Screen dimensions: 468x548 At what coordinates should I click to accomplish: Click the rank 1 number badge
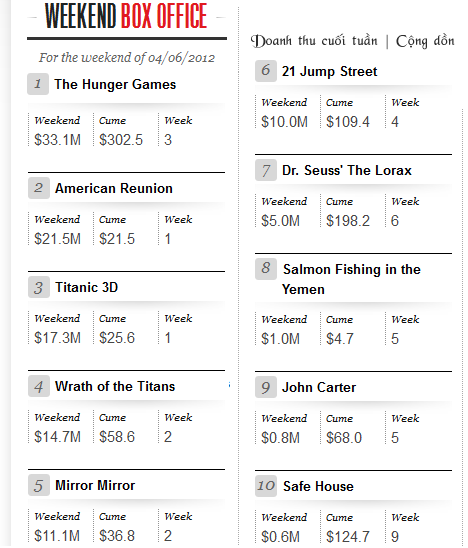click(38, 84)
